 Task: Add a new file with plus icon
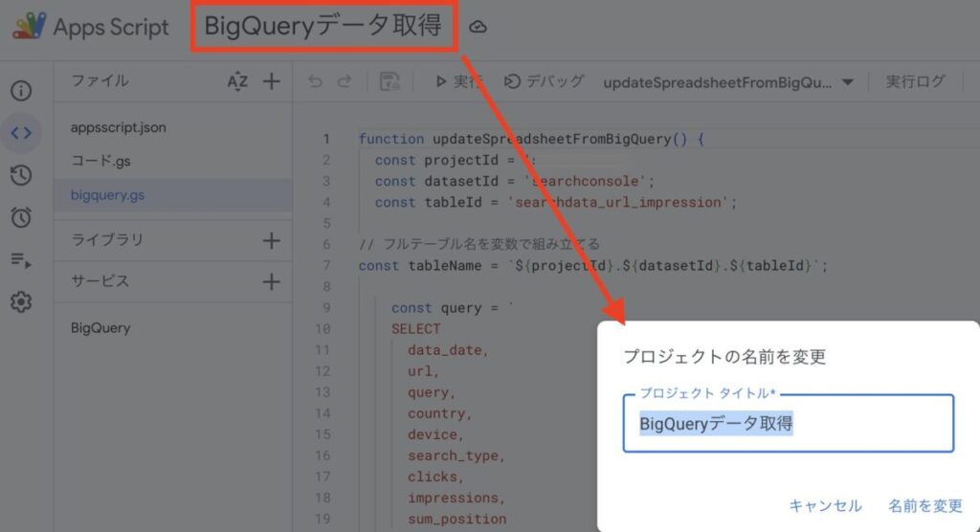[x=271, y=81]
